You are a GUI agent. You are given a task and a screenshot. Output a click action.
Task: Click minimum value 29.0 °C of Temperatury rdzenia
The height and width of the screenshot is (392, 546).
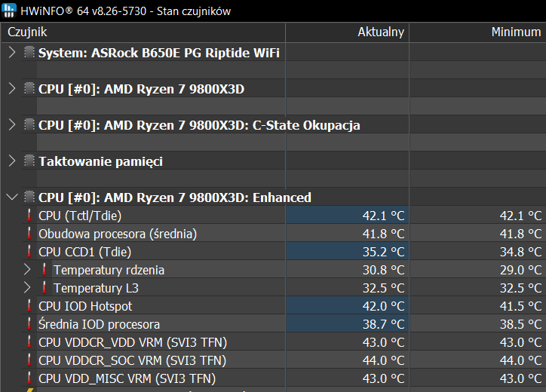tap(521, 270)
